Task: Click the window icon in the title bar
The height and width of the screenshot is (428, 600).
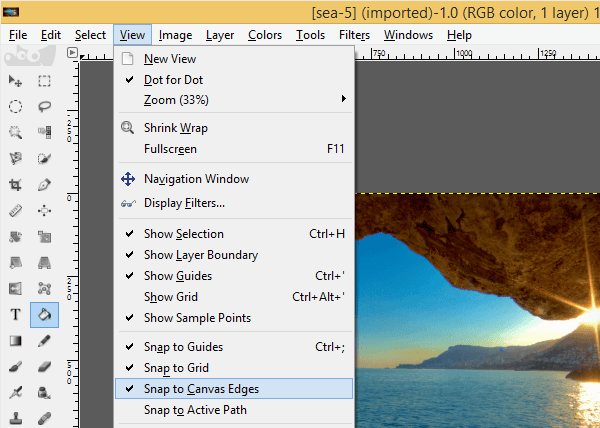Action: [x=10, y=12]
